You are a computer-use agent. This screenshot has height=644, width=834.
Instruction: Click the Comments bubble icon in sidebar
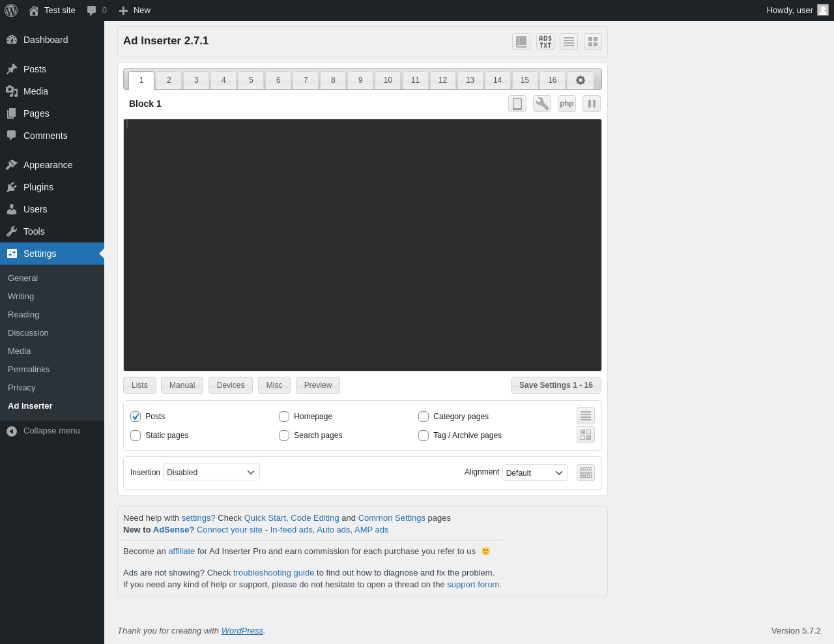(12, 136)
